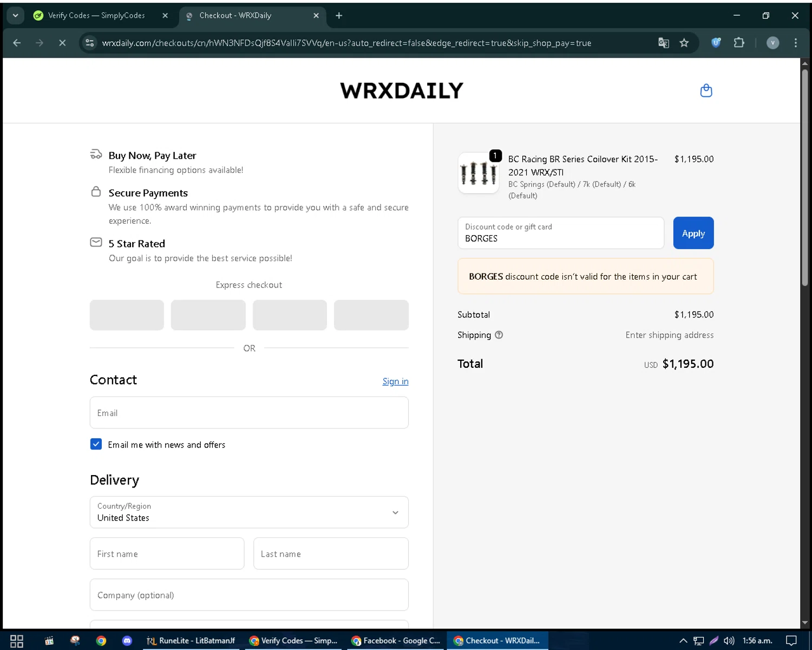Screen dimensions: 812x650
Task: Click the forward navigation arrow
Action: coord(40,43)
